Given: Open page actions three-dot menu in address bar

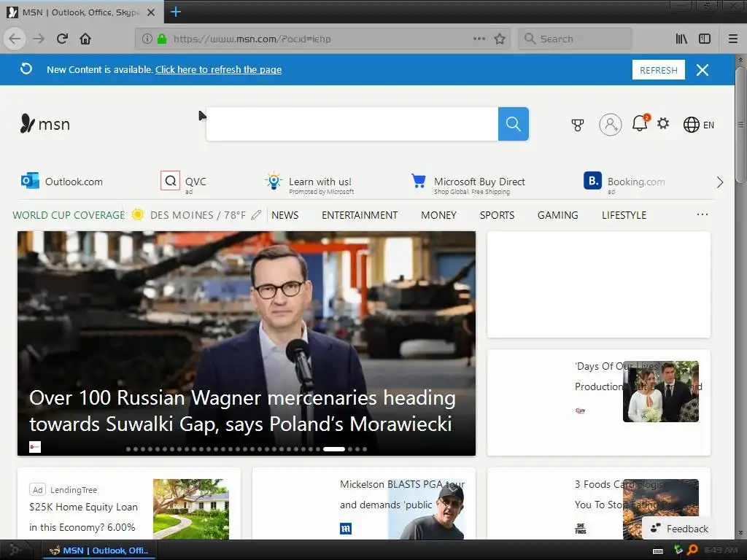Looking at the screenshot, I should [479, 39].
